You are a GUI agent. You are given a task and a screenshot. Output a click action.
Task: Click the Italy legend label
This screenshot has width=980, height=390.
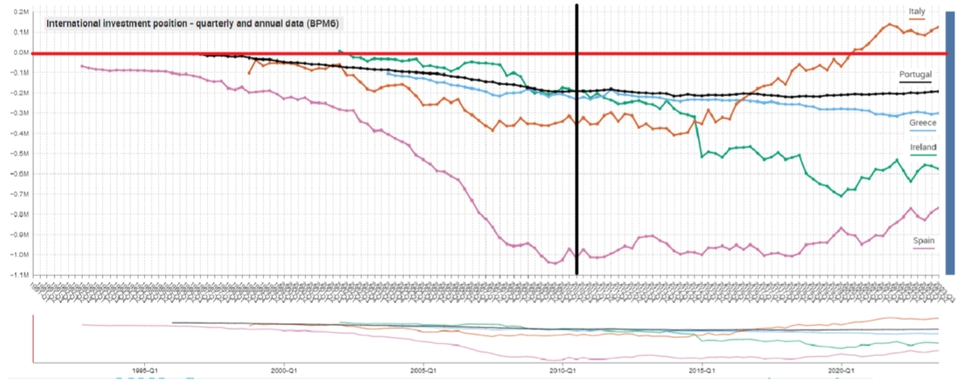pos(918,11)
